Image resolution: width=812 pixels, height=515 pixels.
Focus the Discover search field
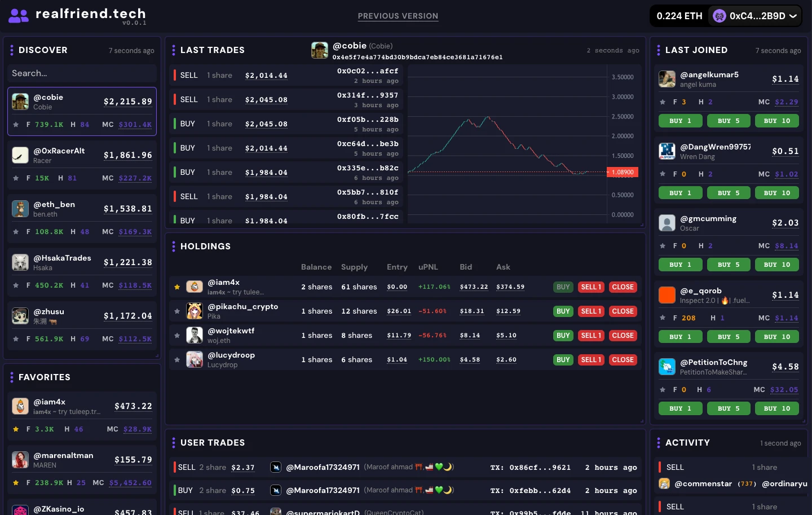[82, 73]
